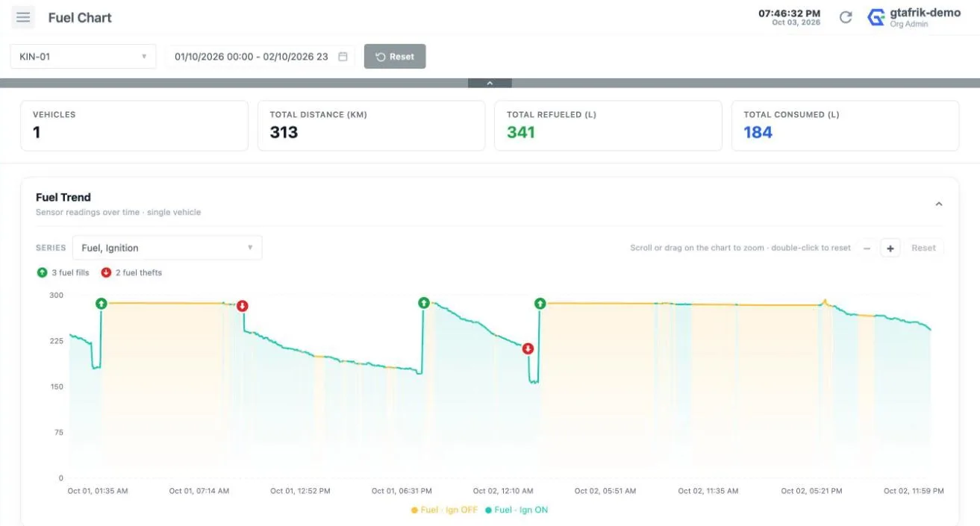The height and width of the screenshot is (526, 980).
Task: Open the gtafrik-demo account menu
Action: click(x=914, y=17)
